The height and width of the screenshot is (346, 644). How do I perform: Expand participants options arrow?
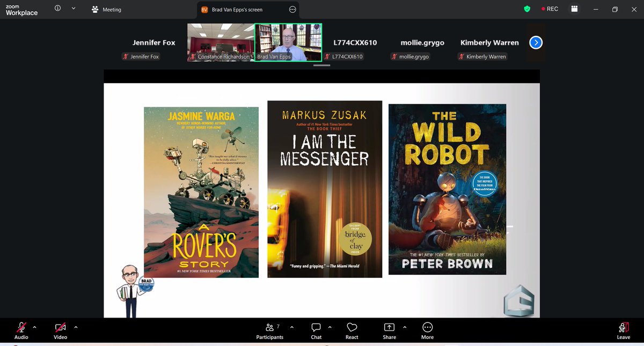coord(292,327)
